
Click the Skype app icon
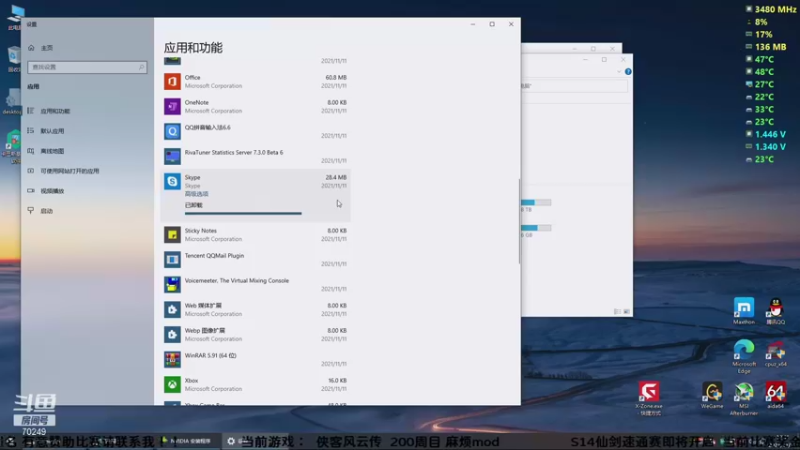coord(172,181)
